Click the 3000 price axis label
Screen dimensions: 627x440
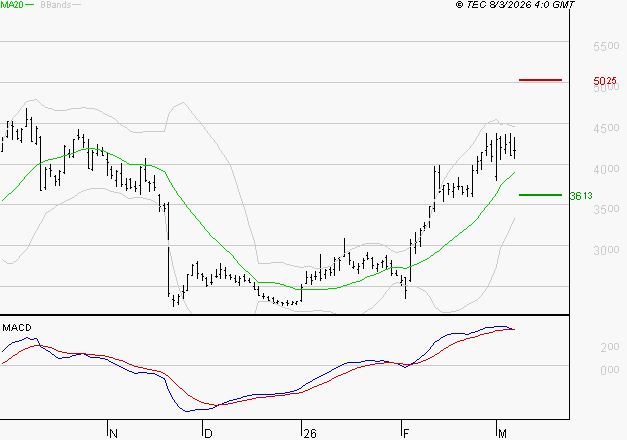pos(607,250)
